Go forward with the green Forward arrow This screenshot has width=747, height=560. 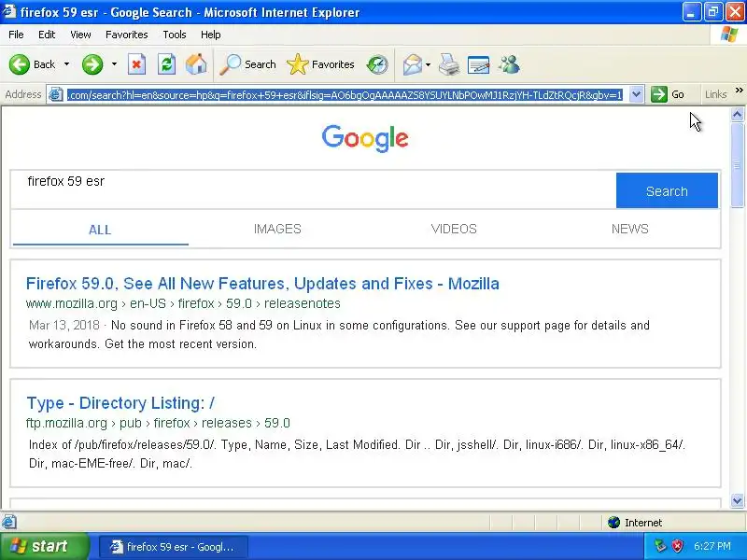point(92,64)
